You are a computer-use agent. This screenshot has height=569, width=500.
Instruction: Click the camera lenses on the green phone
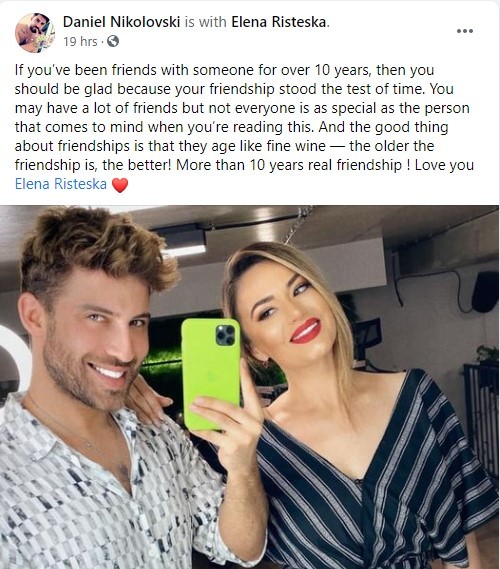tap(225, 335)
